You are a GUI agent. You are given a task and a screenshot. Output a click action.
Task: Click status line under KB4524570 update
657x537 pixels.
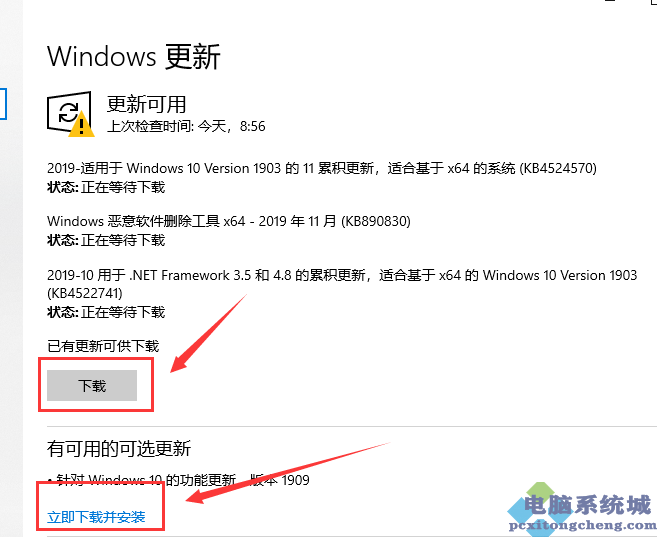click(106, 187)
